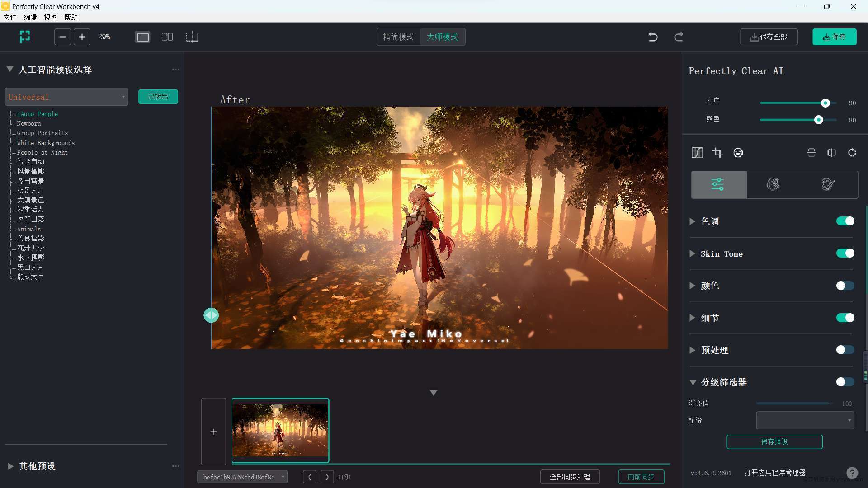868x488 pixels.
Task: Click the 保存全部 button
Action: coord(769,37)
